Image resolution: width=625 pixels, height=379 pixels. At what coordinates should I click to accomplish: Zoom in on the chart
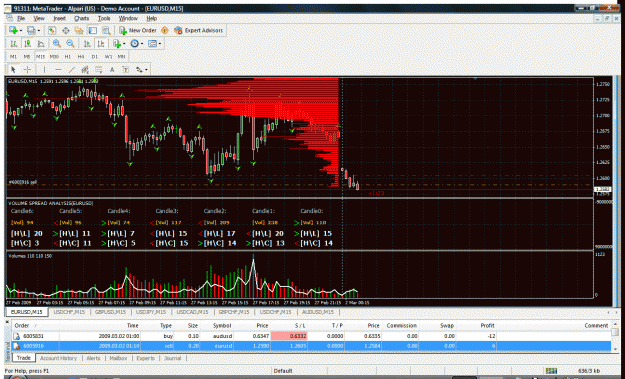click(57, 43)
